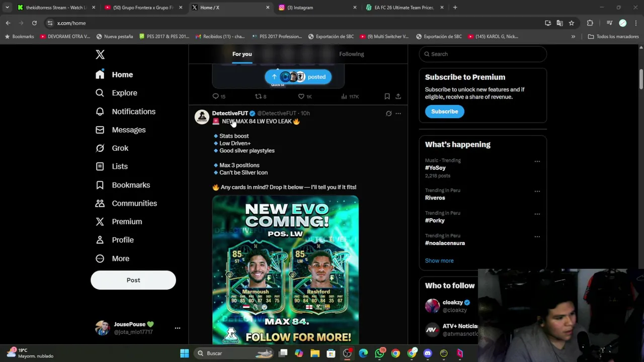Open account menu dots beside JousePouse
Image resolution: width=644 pixels, height=362 pixels.
coord(177,328)
